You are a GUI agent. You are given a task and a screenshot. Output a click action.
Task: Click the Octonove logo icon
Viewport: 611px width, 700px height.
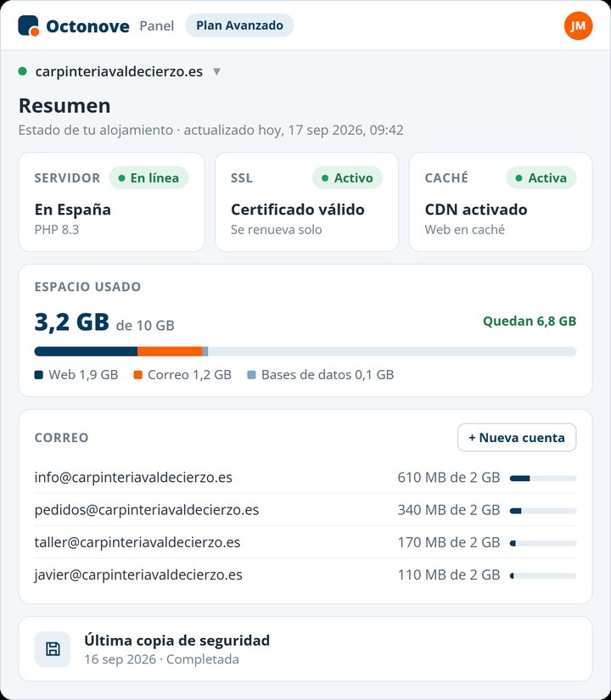pyautogui.click(x=29, y=25)
